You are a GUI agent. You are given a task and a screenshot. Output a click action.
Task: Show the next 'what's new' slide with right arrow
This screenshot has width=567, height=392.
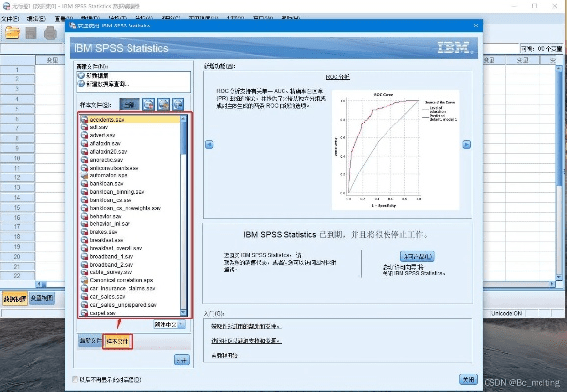(467, 144)
